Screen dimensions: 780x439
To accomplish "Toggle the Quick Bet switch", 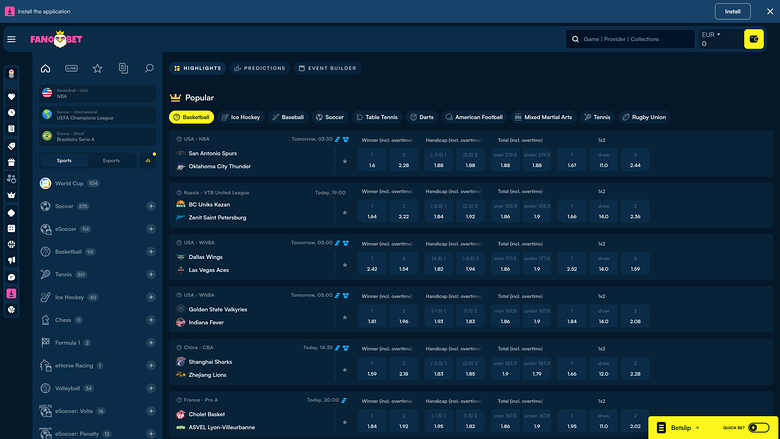I will pos(759,428).
